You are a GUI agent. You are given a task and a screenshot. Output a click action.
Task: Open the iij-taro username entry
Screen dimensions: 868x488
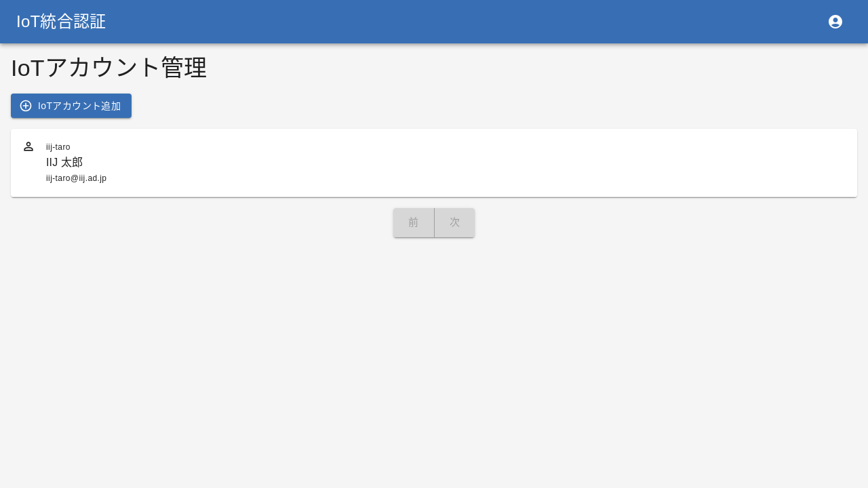point(58,147)
